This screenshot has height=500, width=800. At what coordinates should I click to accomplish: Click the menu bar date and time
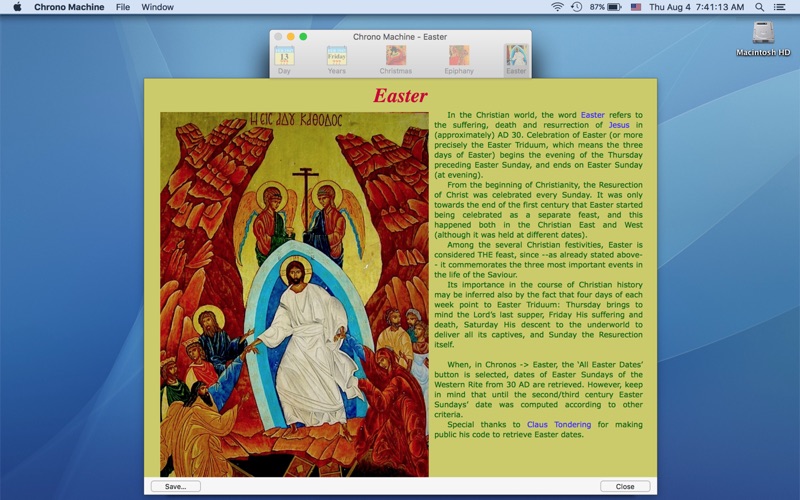[696, 7]
